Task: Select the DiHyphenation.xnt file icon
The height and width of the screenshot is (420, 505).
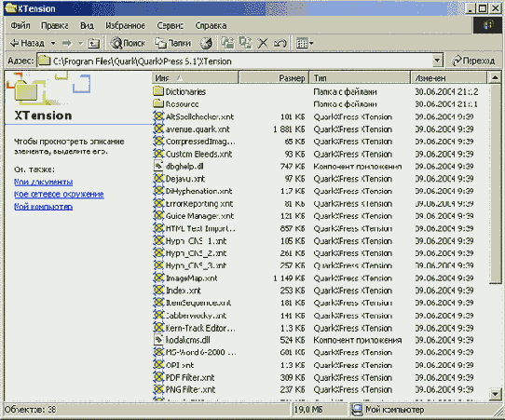Action: point(158,191)
